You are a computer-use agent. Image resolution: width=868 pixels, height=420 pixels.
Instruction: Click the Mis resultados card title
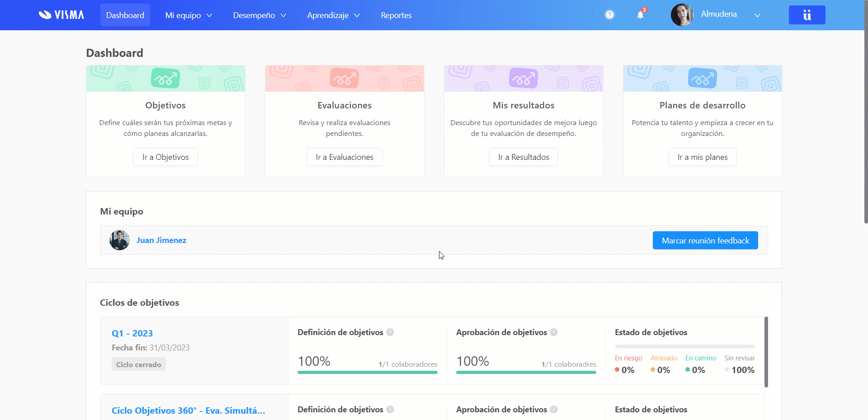(524, 105)
